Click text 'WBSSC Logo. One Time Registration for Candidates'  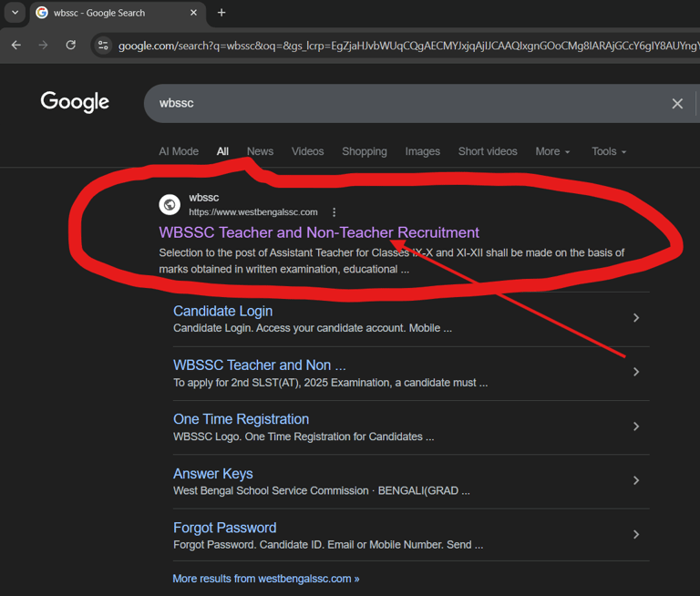pos(298,437)
